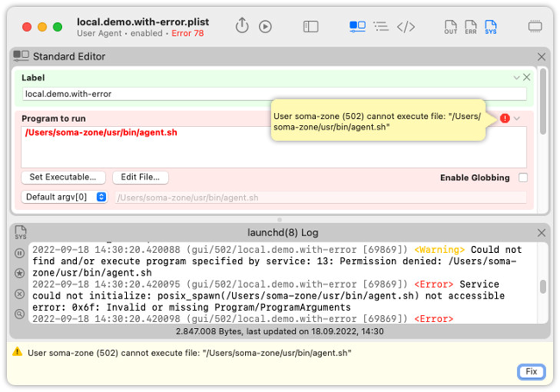The height and width of the screenshot is (392, 560).
Task: Click the local.demo.with-error.plist window title
Action: coord(143,22)
